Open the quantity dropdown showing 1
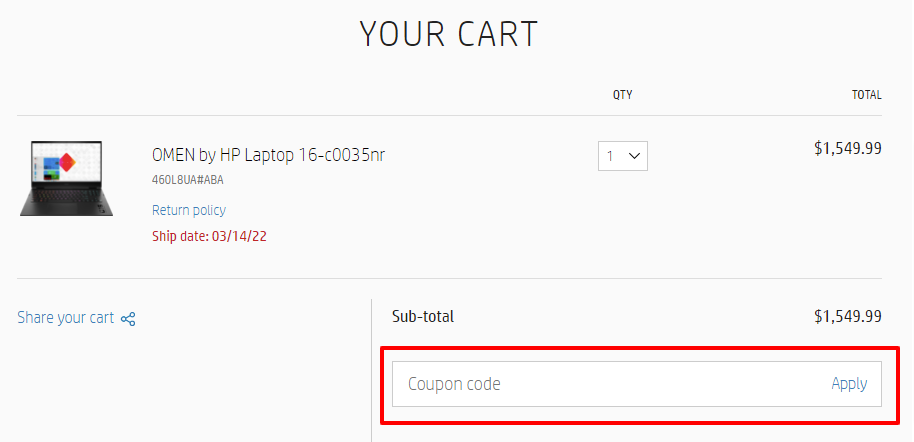The image size is (914, 442). click(623, 156)
